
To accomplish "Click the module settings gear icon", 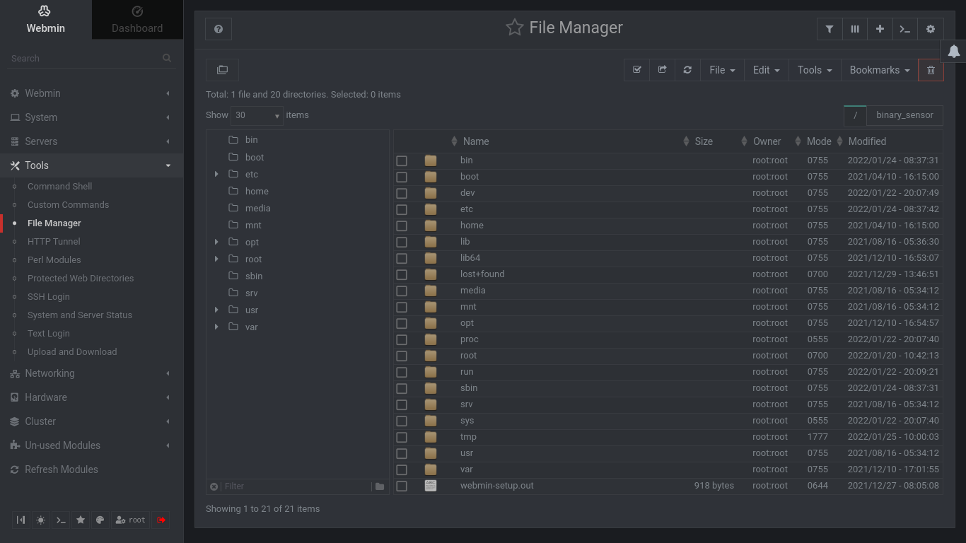I will 931,29.
